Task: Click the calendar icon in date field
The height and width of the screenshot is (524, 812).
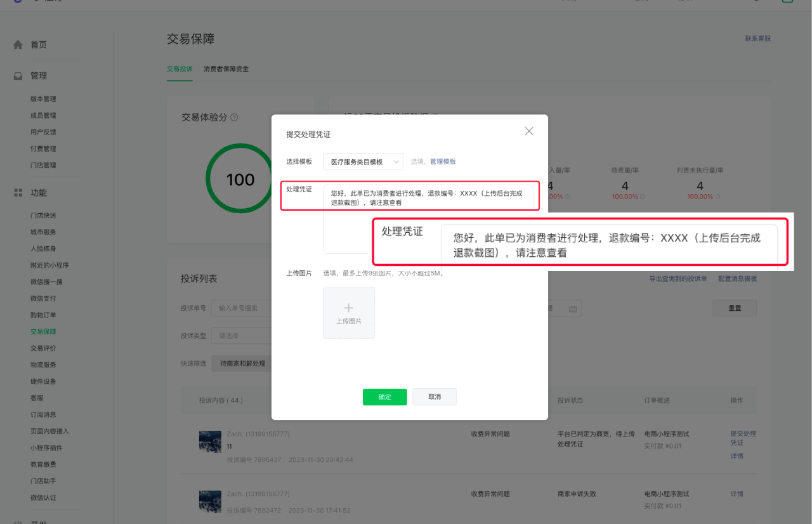Action: 573,309
